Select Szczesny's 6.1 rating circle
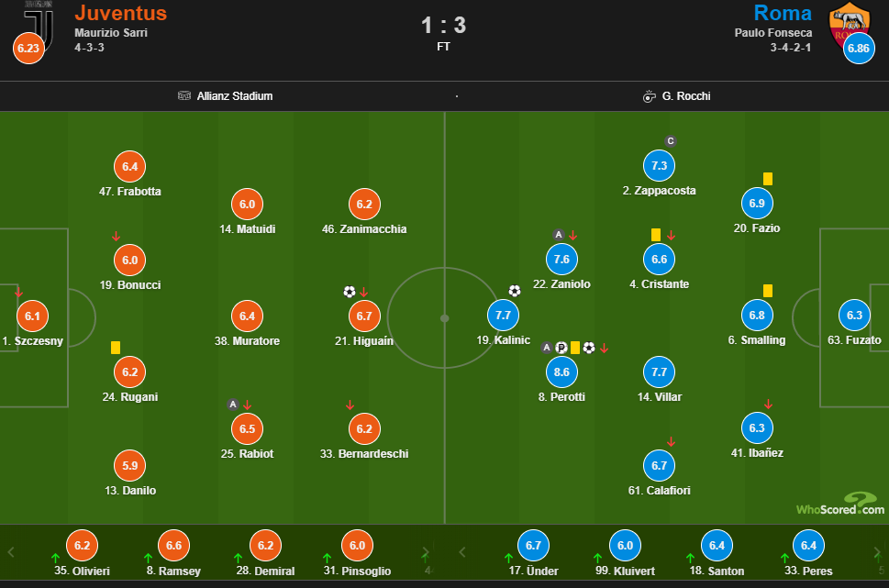Viewport: 889px width, 588px height. tap(32, 316)
